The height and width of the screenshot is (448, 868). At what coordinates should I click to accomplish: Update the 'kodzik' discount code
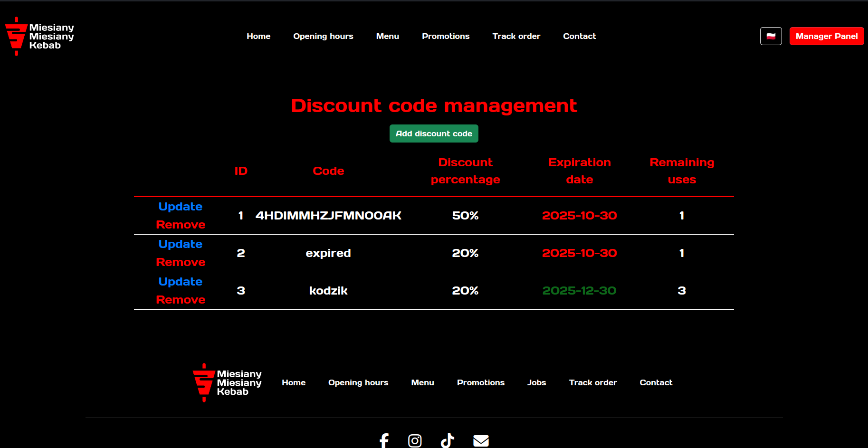[x=180, y=282]
